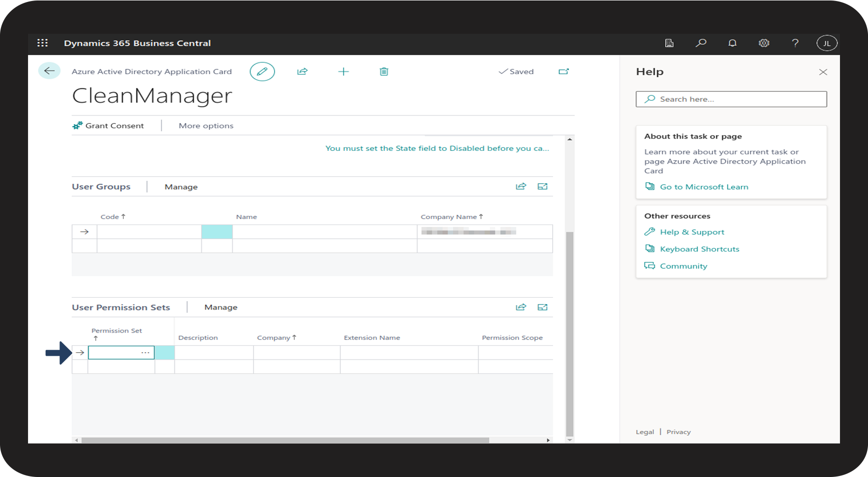Image resolution: width=868 pixels, height=477 pixels.
Task: Close the Help pane
Action: tap(823, 72)
